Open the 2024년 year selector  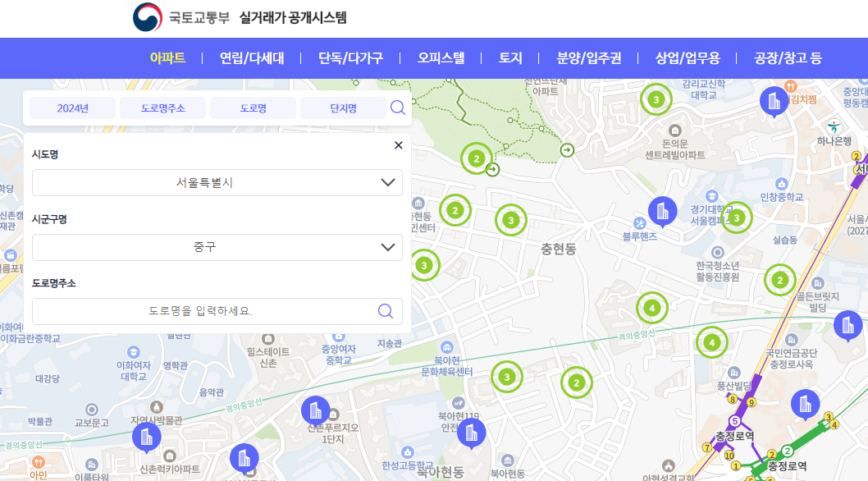(x=72, y=107)
